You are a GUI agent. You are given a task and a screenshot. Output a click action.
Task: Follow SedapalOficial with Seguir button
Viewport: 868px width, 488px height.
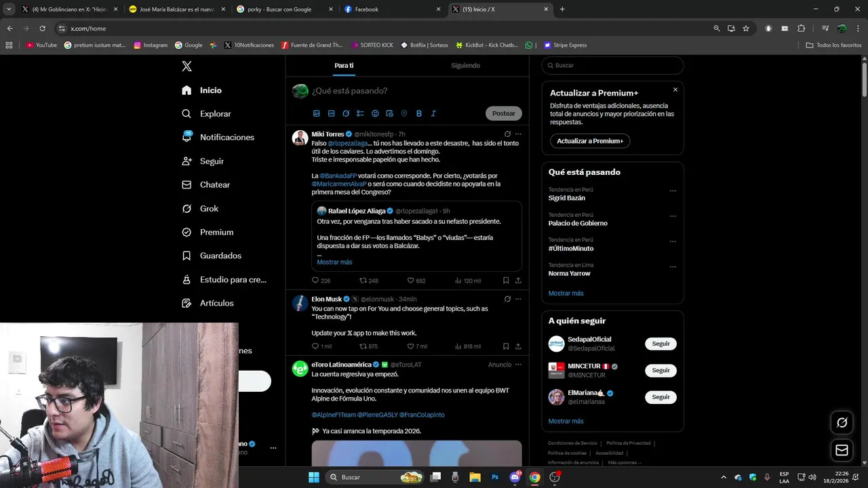point(660,344)
